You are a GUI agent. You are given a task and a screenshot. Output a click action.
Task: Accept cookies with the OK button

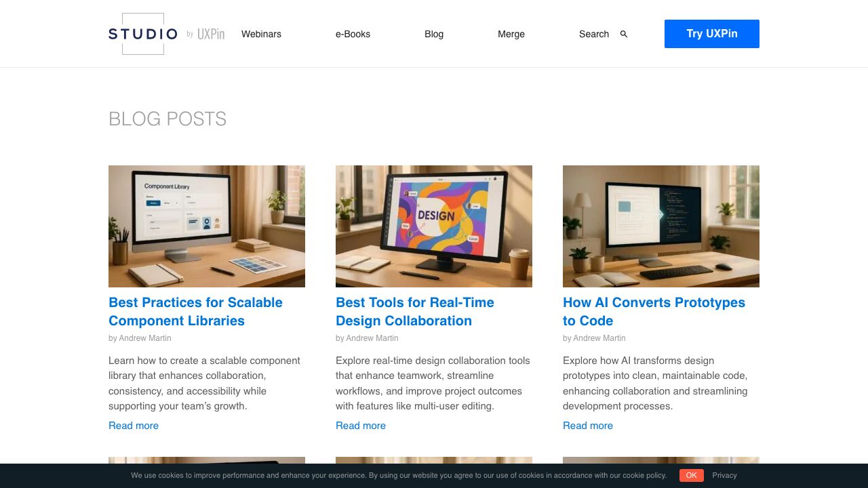point(691,475)
